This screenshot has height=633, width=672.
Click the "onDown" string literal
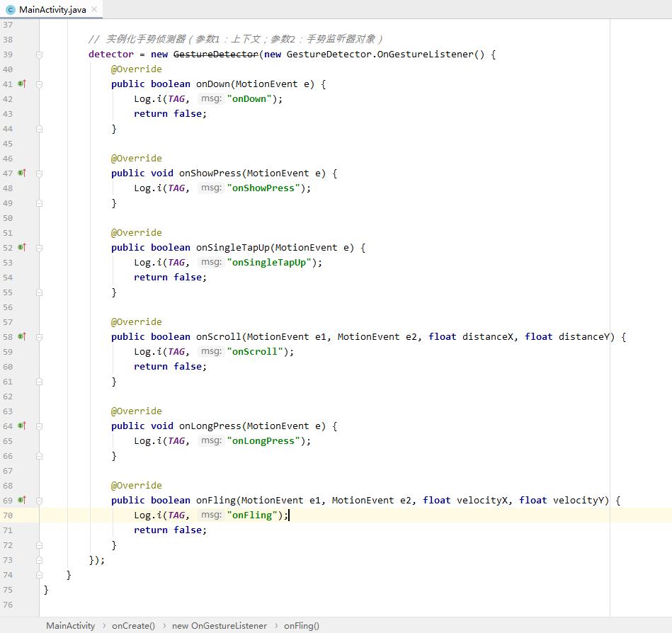249,99
